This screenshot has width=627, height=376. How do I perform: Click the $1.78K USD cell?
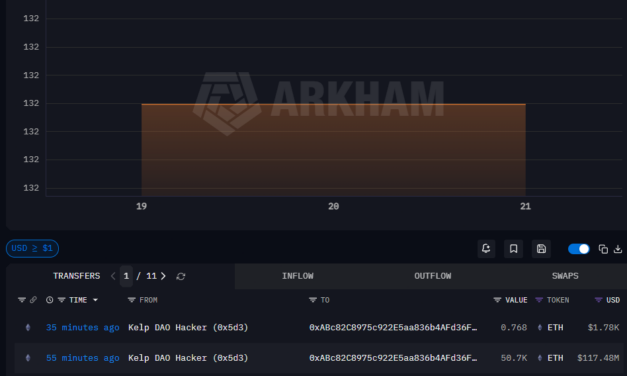click(603, 328)
